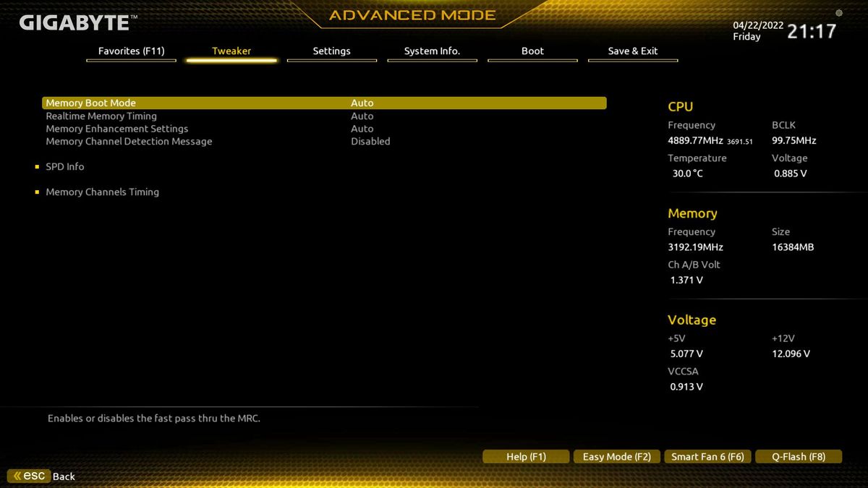Change Memory Enhancement Settings Auto value
868x488 pixels.
362,129
